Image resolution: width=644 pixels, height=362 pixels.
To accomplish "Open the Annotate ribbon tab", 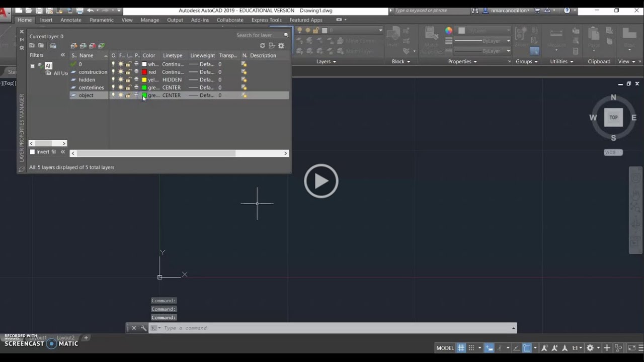I will click(71, 20).
